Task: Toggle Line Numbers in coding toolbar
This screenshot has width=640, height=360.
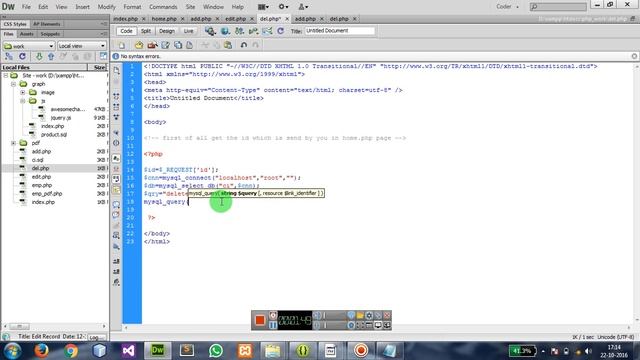Action: tap(116, 159)
